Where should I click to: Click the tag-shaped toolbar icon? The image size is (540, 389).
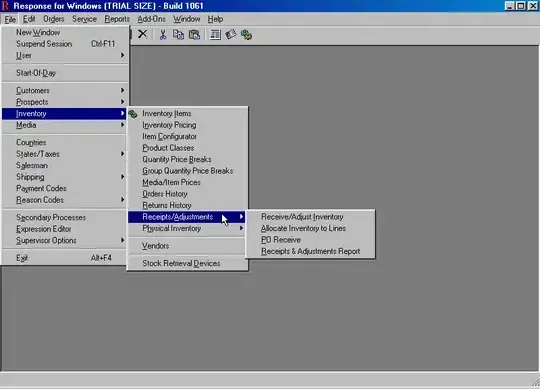230,34
